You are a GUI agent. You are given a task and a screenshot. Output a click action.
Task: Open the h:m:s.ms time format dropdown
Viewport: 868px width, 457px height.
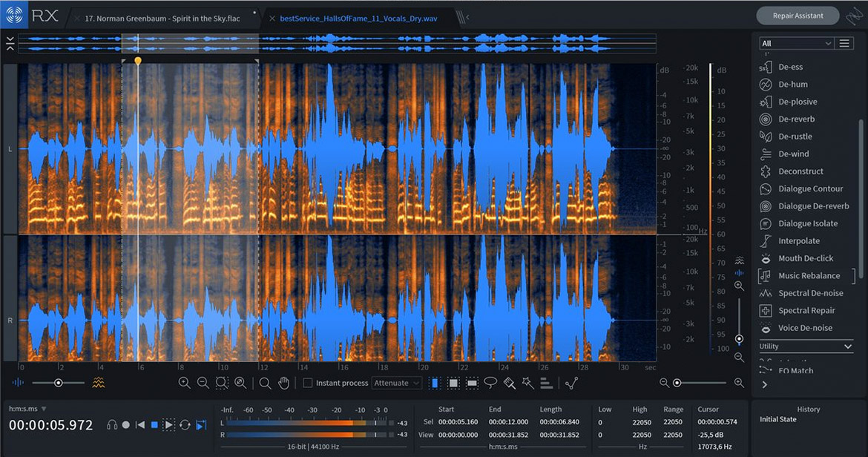27,409
